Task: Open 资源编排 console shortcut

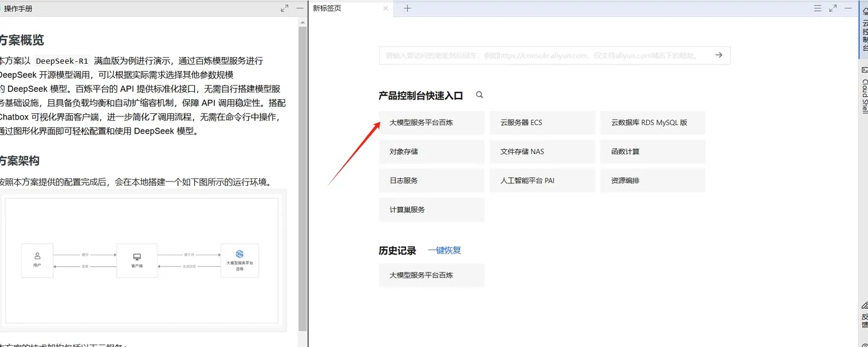Action: 653,180
